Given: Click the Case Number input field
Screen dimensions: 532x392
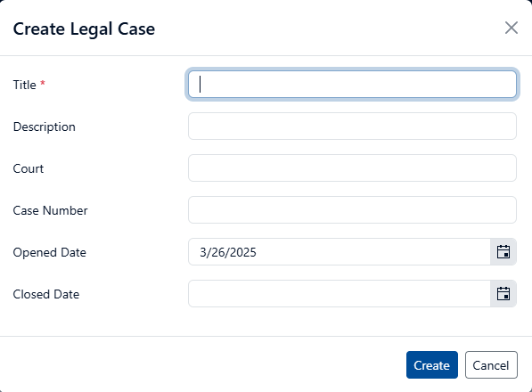Looking at the screenshot, I should pos(352,210).
